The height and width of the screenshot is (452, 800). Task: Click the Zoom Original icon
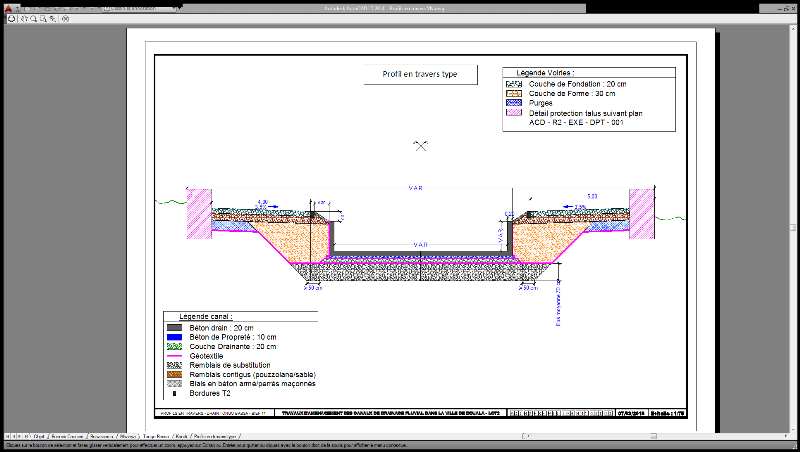coord(51,19)
